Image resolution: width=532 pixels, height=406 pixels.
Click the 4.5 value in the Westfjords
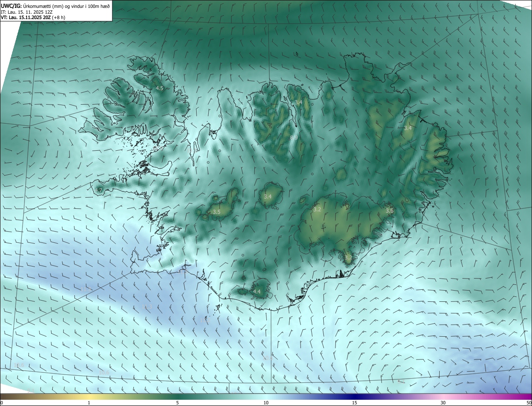160,88
